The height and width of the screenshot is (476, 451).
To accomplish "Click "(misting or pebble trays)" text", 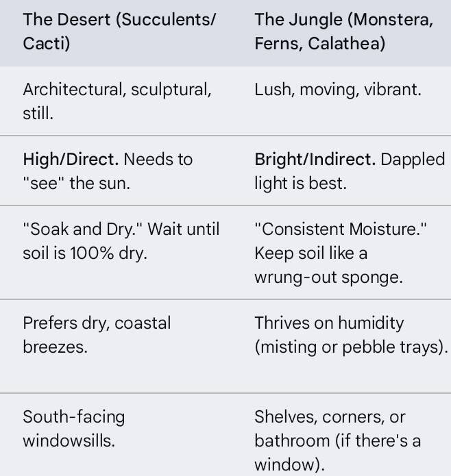I will [350, 347].
